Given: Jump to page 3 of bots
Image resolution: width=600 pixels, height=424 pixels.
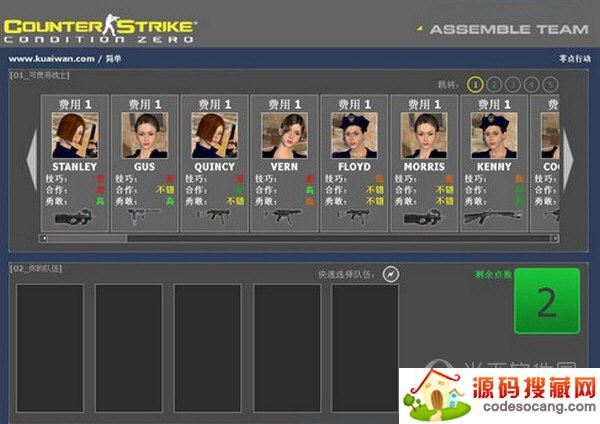Looking at the screenshot, I should (x=513, y=85).
